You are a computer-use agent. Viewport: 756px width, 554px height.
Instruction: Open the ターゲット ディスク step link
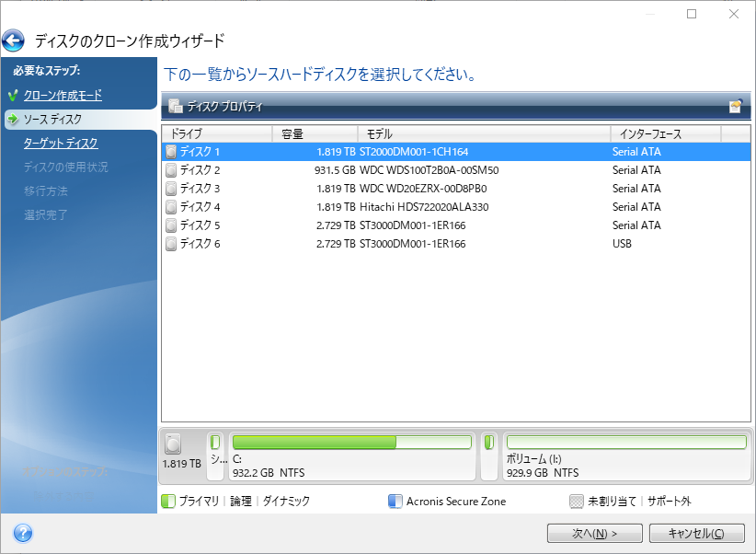point(61,143)
